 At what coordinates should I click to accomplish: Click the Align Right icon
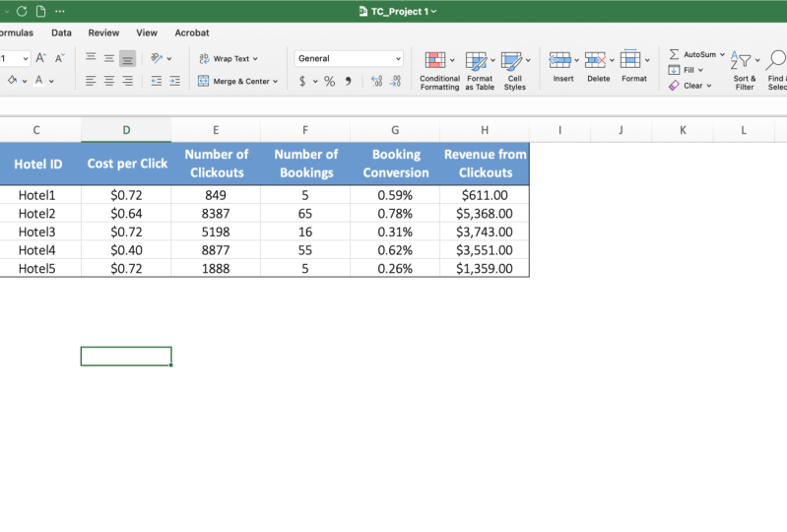click(x=127, y=81)
